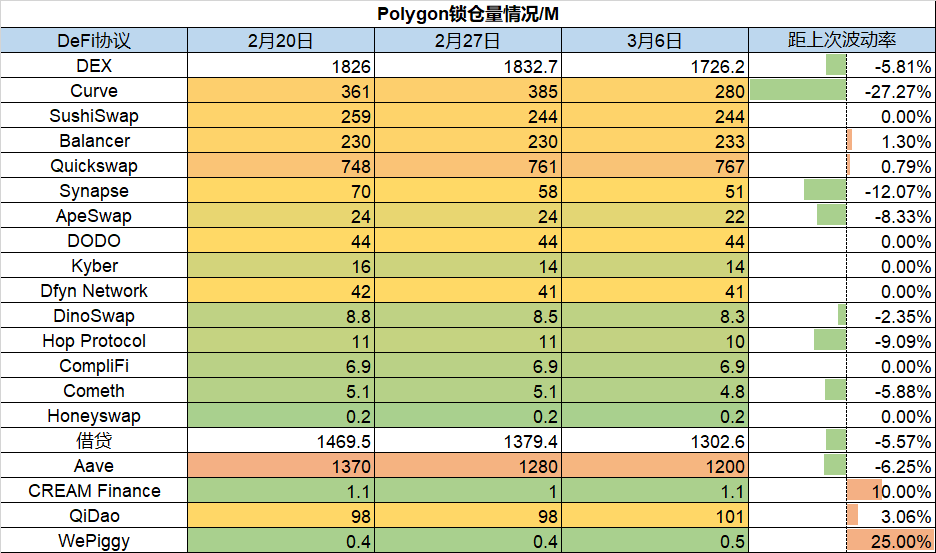
Task: Click the 'Synapse' protocol cell
Action: pos(94,191)
